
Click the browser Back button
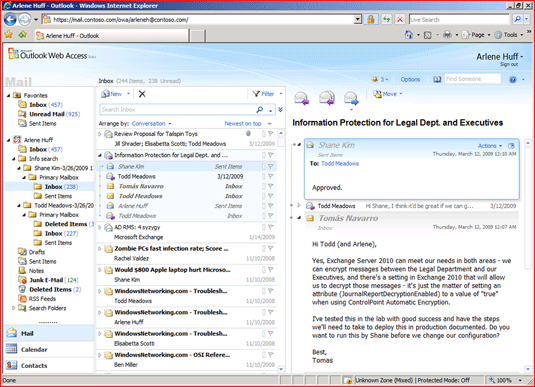coord(10,19)
